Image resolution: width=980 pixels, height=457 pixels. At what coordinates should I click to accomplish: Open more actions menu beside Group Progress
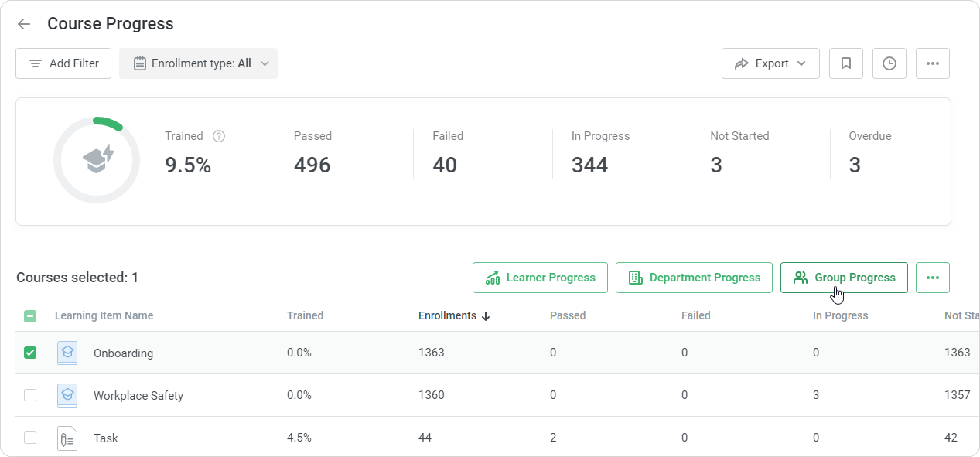[x=932, y=278]
